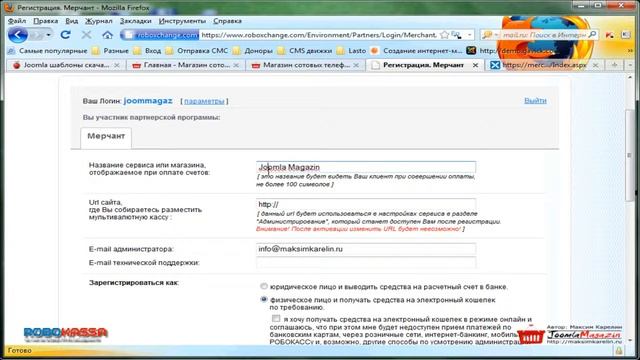This screenshot has width=640, height=360.
Task: Check the online wallet payout checkbox
Action: [276, 318]
